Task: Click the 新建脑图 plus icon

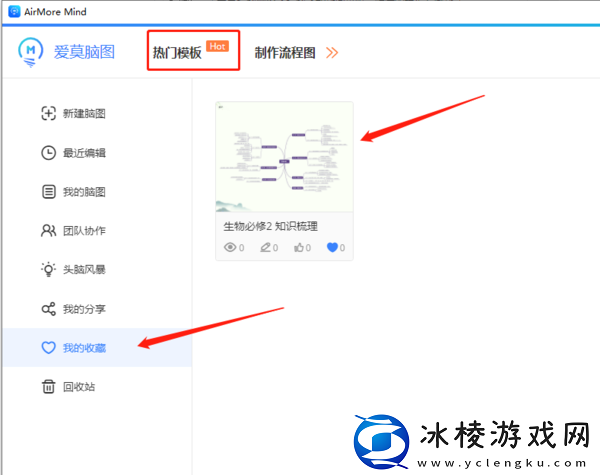Action: [x=49, y=113]
